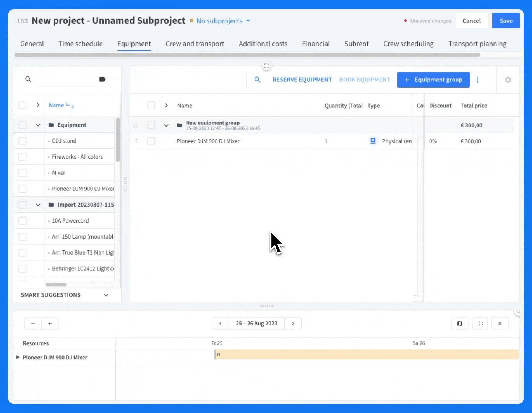Click the drag handle of New equipment group
This screenshot has width=532, height=413.
click(135, 125)
